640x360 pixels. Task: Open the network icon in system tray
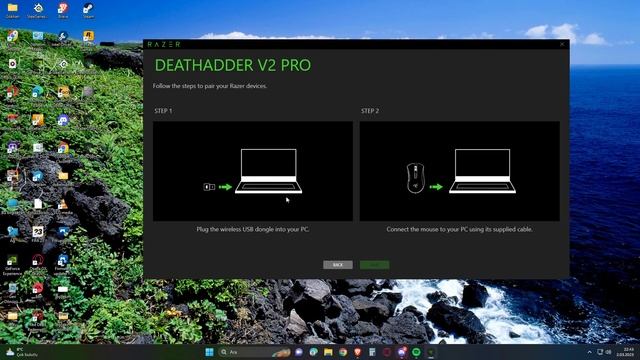click(600, 352)
